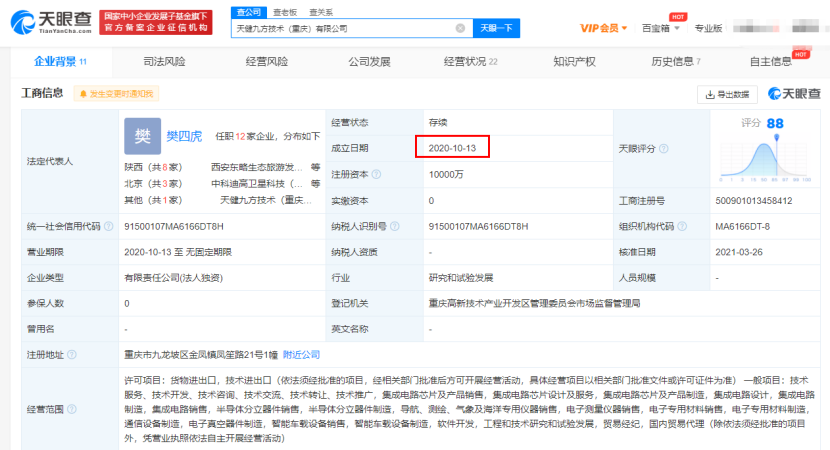Click the 陕西（共8家） region entry
830x450 pixels.
click(154, 167)
